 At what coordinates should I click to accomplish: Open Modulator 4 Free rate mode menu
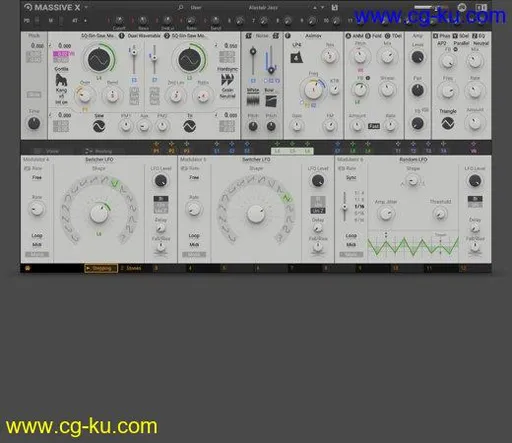tap(37, 177)
